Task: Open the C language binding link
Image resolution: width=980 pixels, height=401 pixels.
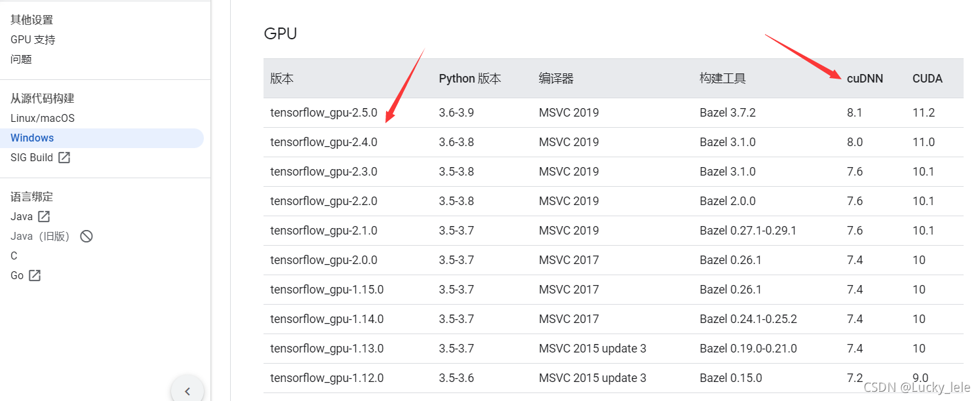Action: click(14, 256)
